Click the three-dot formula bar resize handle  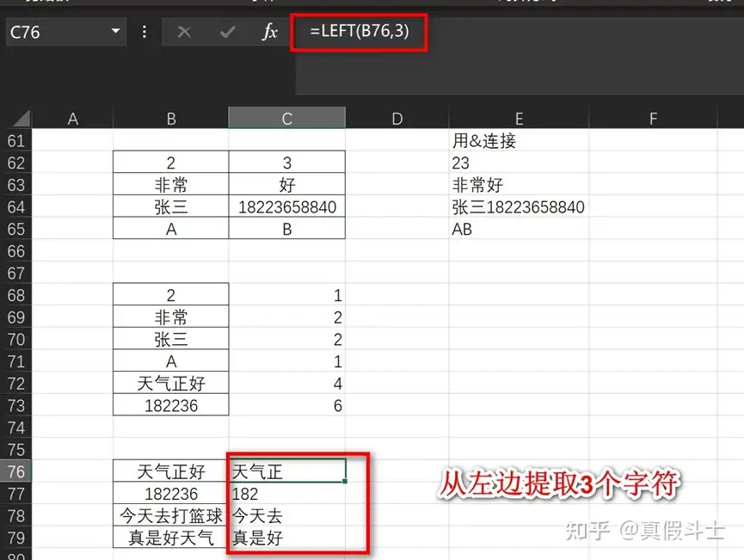tap(144, 33)
